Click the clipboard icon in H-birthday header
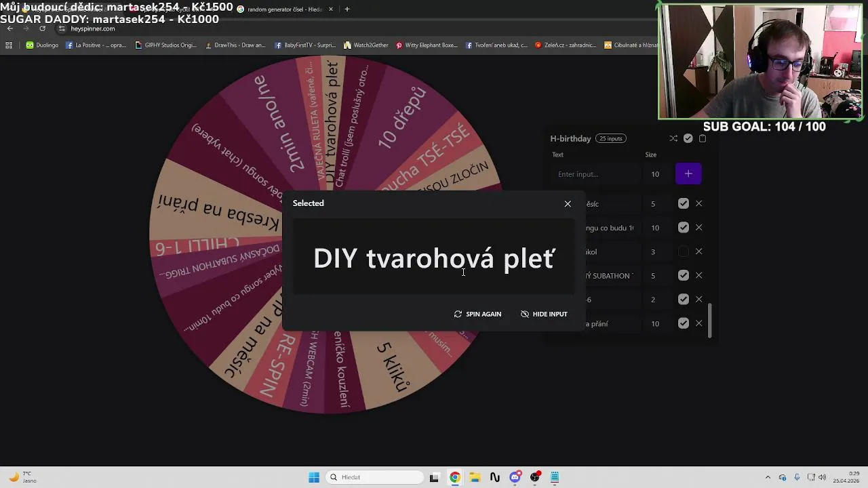The image size is (868, 488). (x=703, y=138)
